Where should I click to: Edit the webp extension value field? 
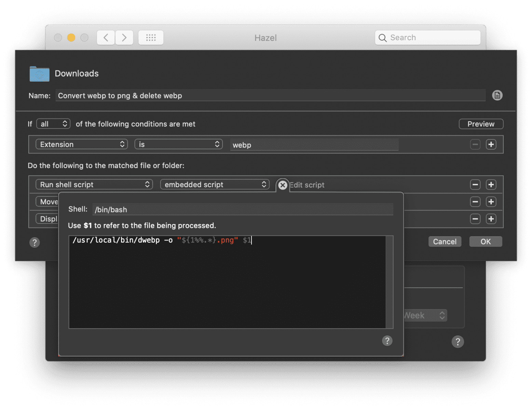(314, 145)
